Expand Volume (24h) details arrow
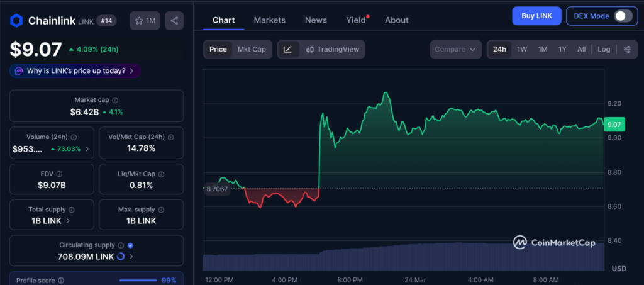The width and height of the screenshot is (644, 285). [87, 149]
